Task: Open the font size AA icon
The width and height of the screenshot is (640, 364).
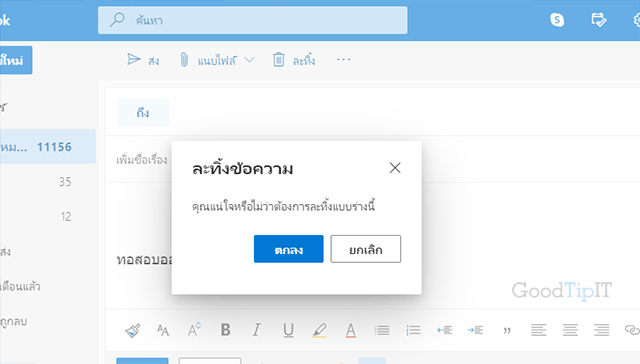Action: [163, 330]
